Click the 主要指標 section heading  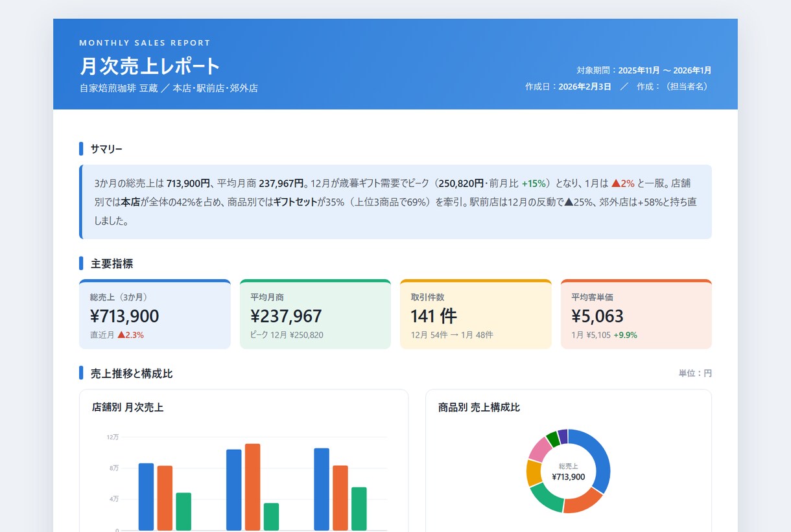(x=112, y=264)
